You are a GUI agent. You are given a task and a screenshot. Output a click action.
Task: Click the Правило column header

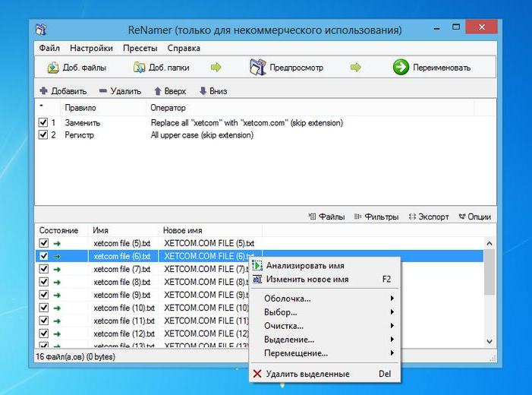[103, 108]
